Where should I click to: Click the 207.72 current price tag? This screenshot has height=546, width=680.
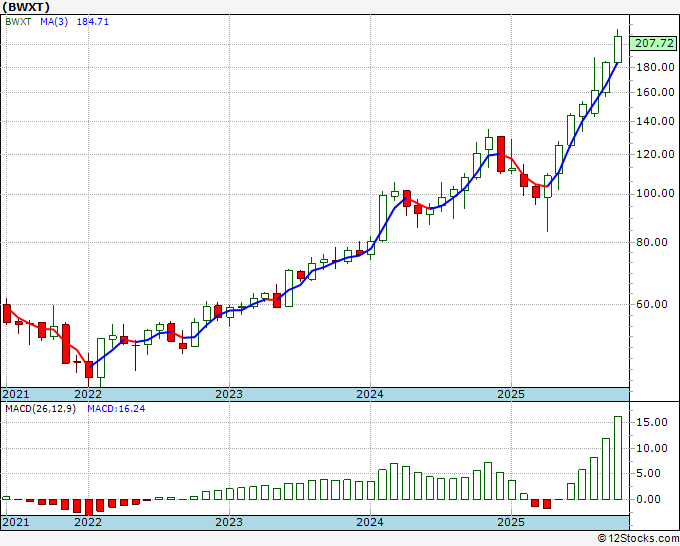(654, 43)
